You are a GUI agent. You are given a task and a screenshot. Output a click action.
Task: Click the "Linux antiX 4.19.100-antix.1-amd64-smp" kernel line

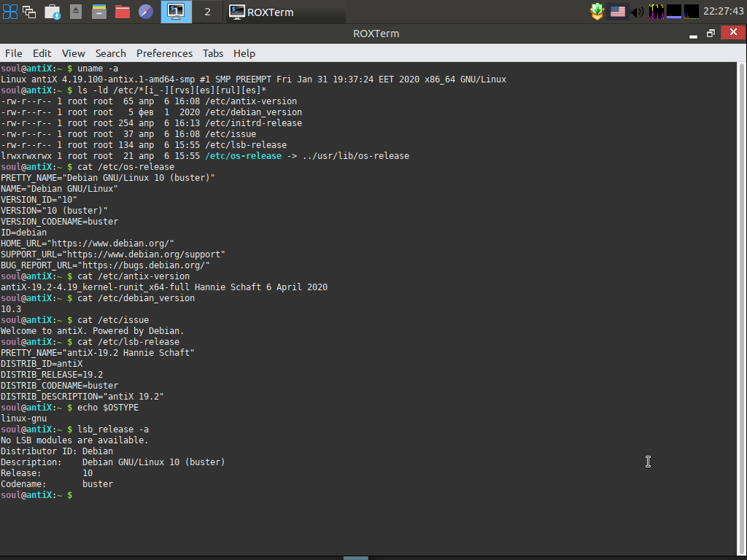(253, 79)
